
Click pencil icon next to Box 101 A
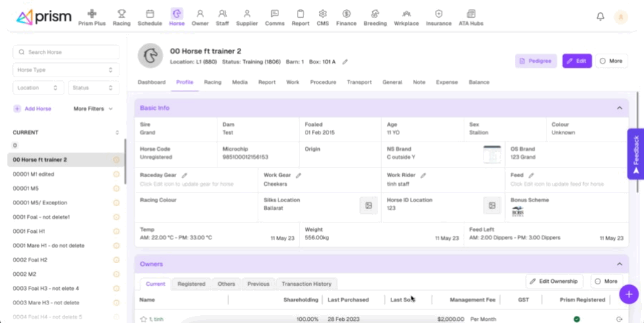pyautogui.click(x=345, y=62)
